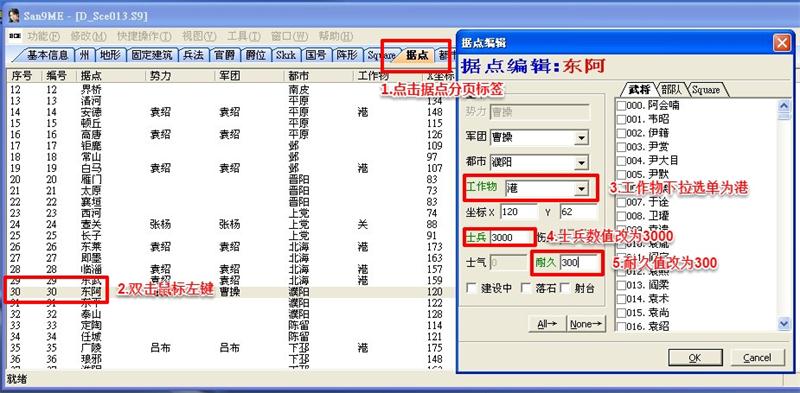Switch to the 国号 tab
Screen dimensions: 800x393
316,55
